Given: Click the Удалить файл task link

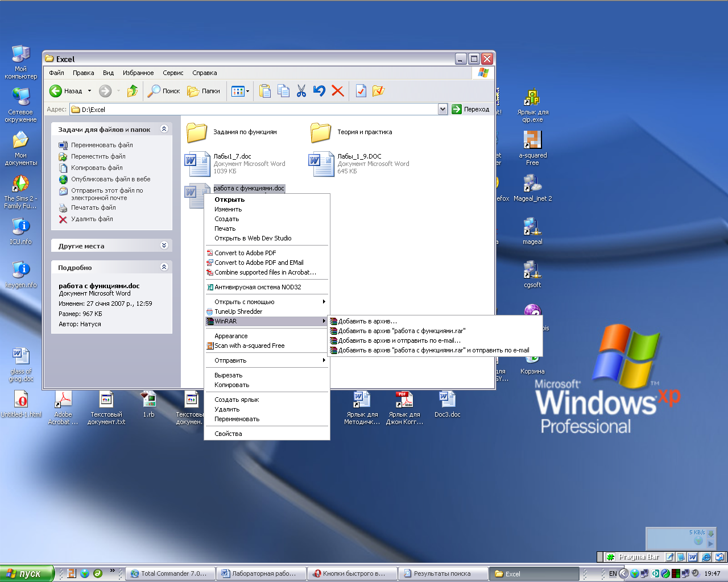Looking at the screenshot, I should point(92,219).
